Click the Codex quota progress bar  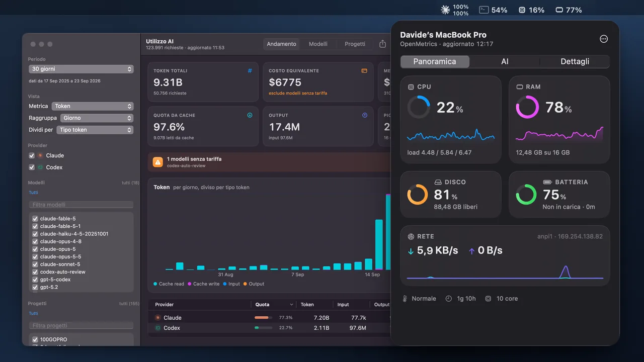point(263,328)
